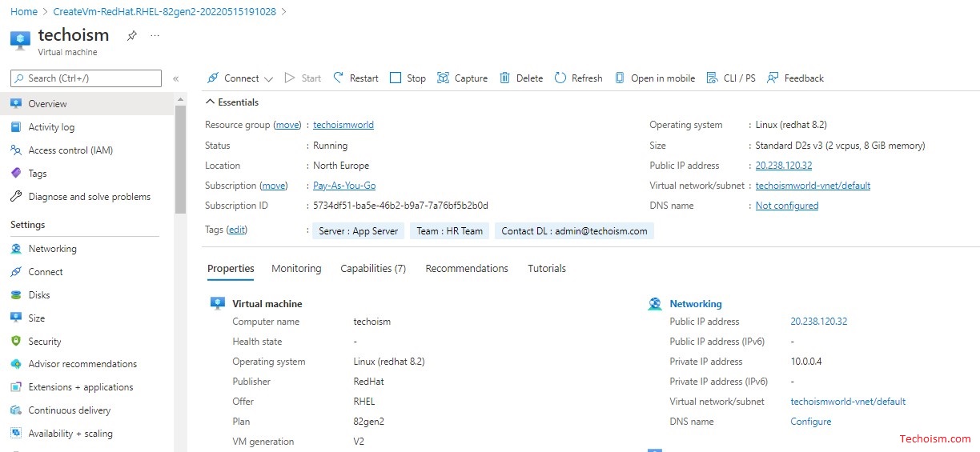Open Advisor recommendations
The width and height of the screenshot is (980, 452).
pyautogui.click(x=82, y=364)
